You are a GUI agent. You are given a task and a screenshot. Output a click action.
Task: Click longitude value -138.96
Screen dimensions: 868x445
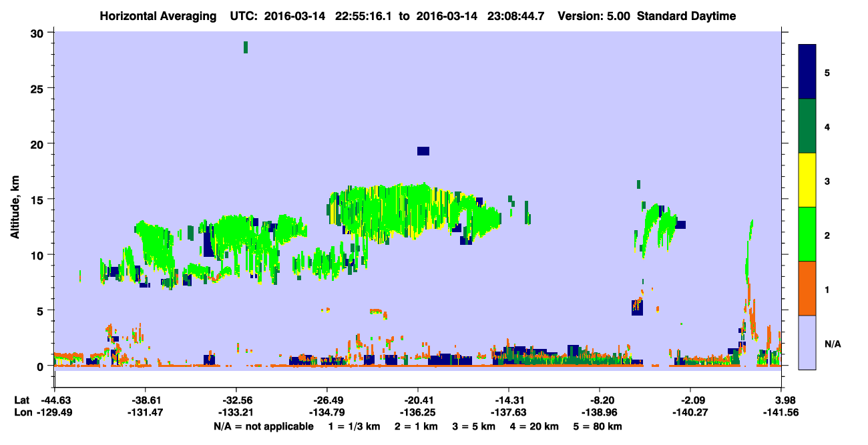[x=600, y=412]
